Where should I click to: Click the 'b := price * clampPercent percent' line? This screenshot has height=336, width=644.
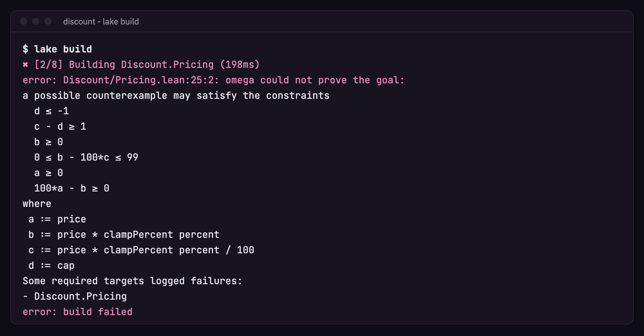tap(124, 235)
